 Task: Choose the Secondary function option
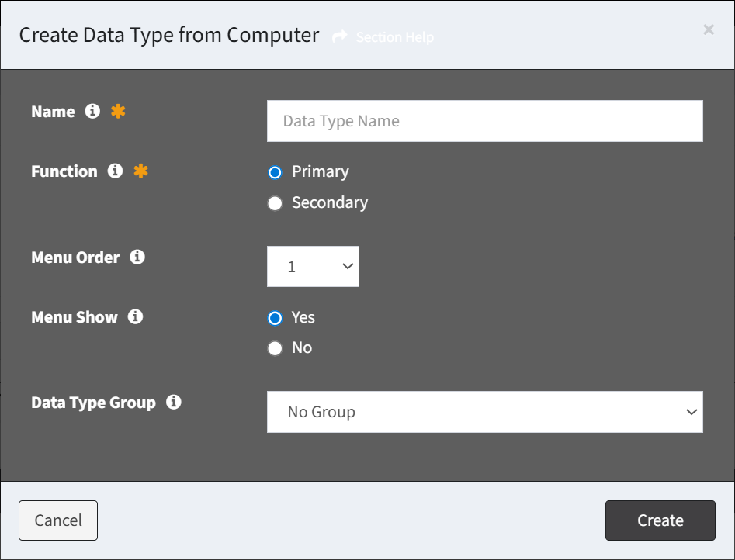click(276, 203)
